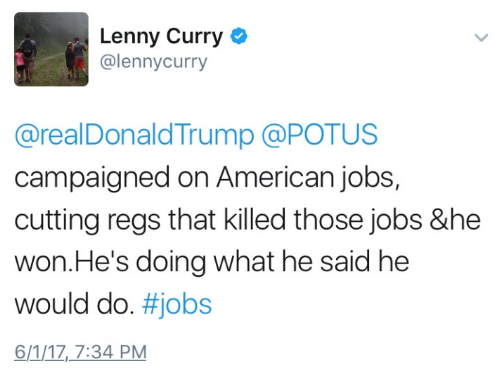Screen dimensions: 504x381
Task: Open Lenny Curry's profile picture
Action: click(51, 49)
